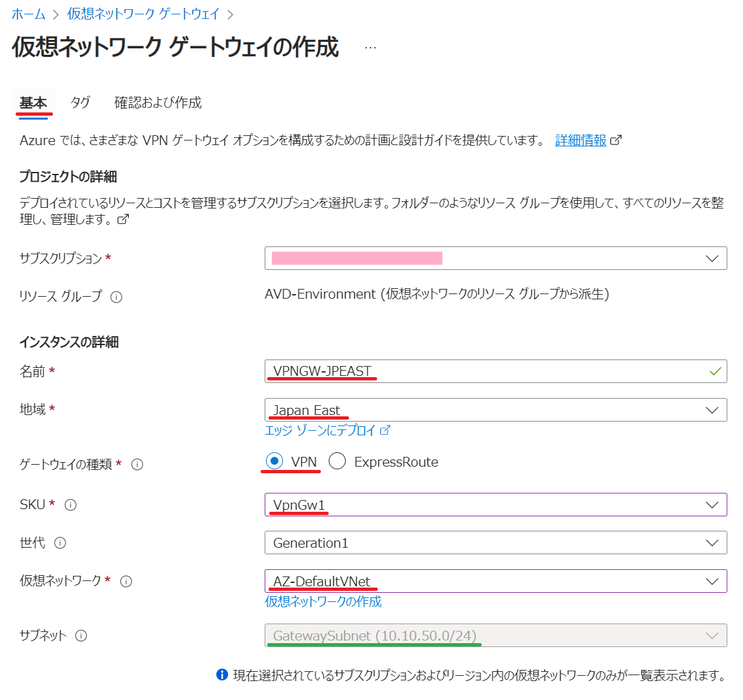Click the AVD-Environment resource group text

click(437, 294)
